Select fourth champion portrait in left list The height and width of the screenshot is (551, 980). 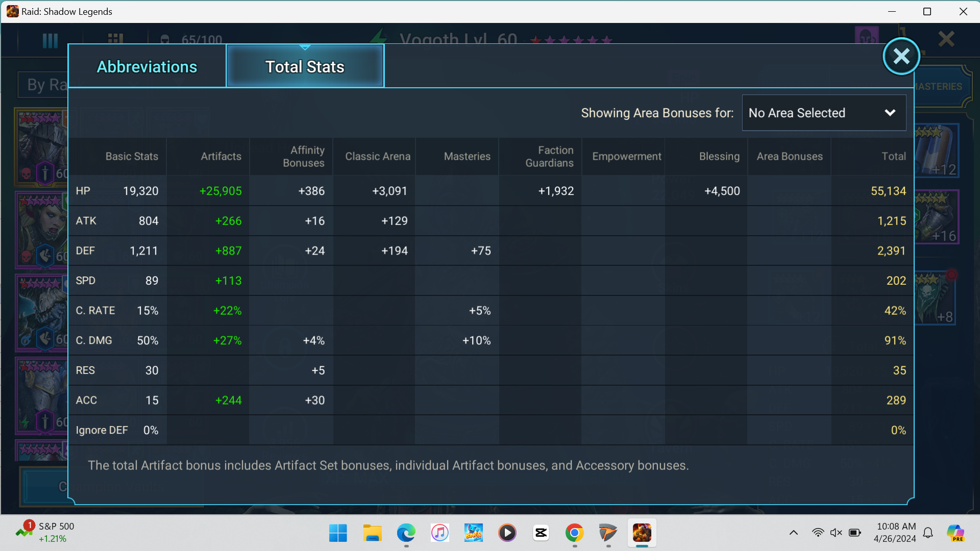coord(42,395)
